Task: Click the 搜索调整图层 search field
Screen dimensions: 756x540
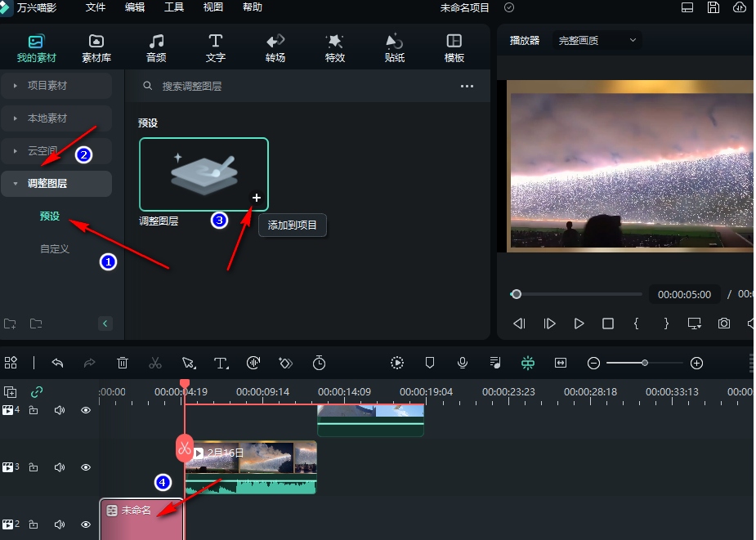Action: tap(192, 86)
